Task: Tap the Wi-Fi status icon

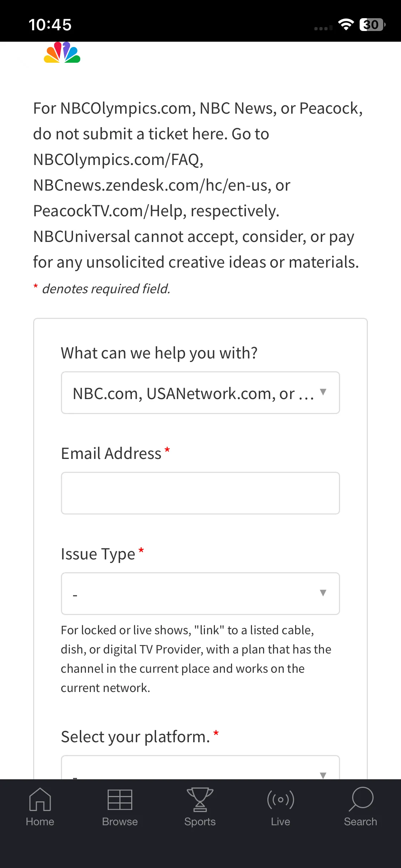Action: pos(346,25)
